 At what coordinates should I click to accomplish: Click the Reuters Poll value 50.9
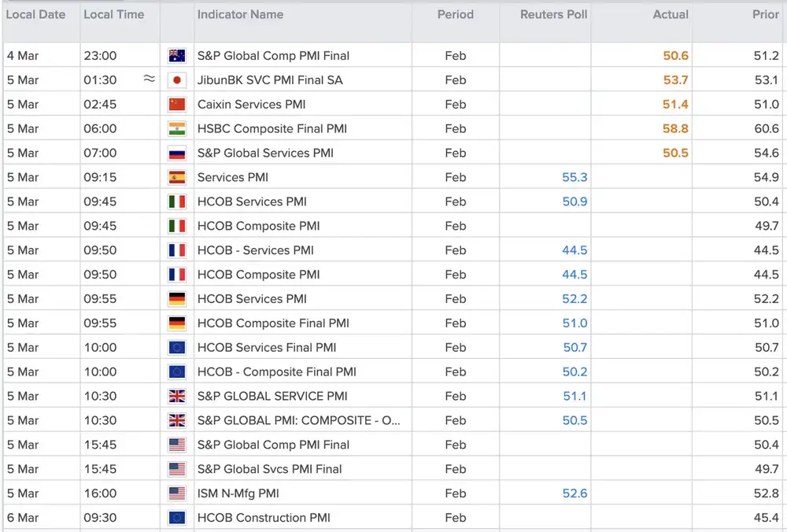575,201
